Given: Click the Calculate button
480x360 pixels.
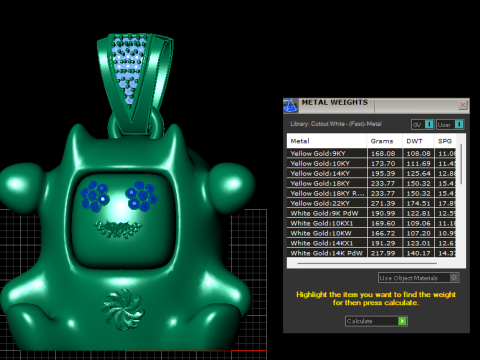Looking at the screenshot, I should (x=376, y=321).
